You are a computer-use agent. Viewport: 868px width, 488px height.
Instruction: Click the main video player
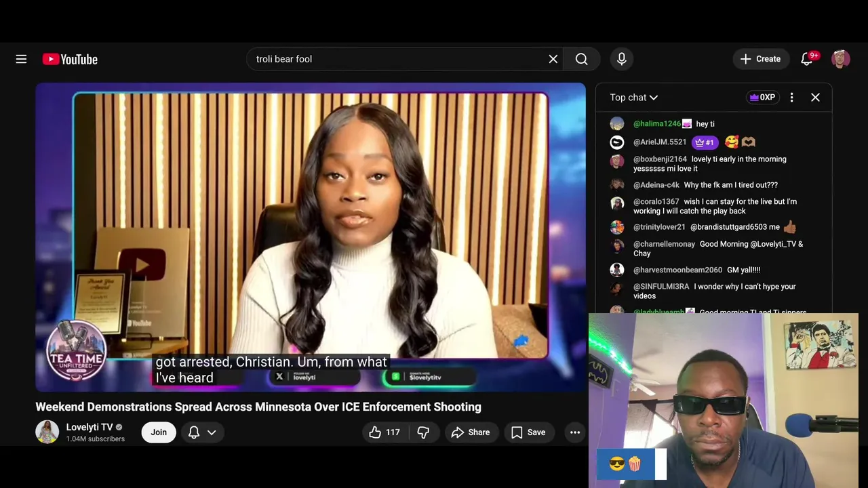pos(311,237)
